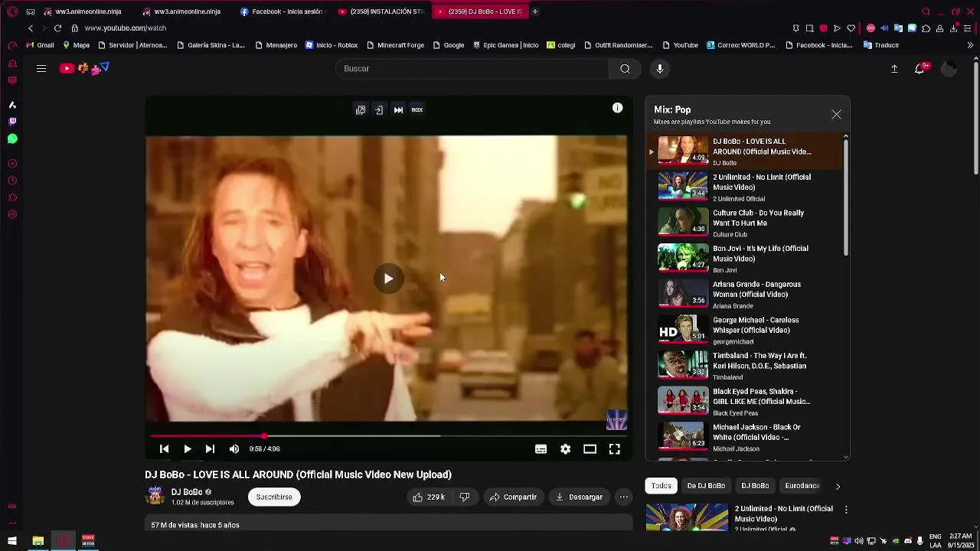Start voice search with microphone icon
980x551 pixels.
point(660,69)
